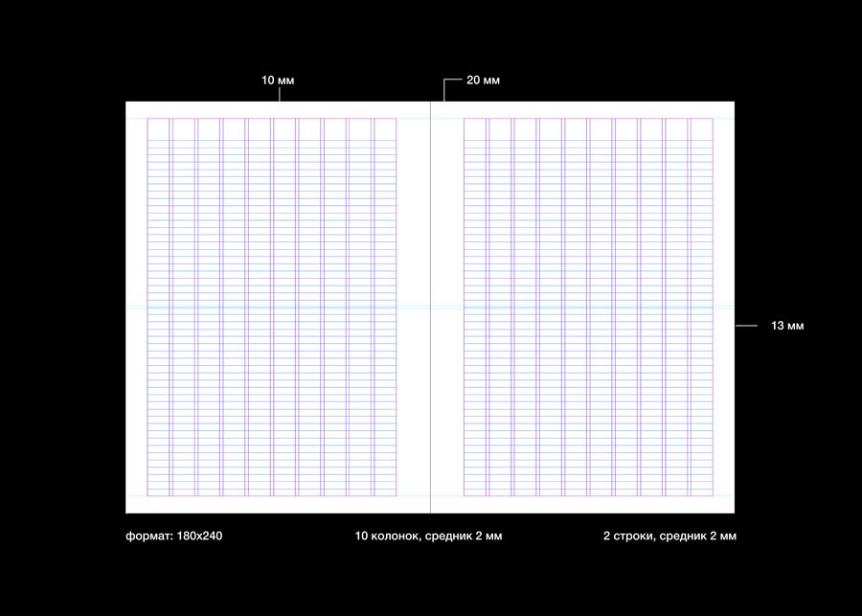Click the leader line below the "10 мм" label

(x=280, y=95)
